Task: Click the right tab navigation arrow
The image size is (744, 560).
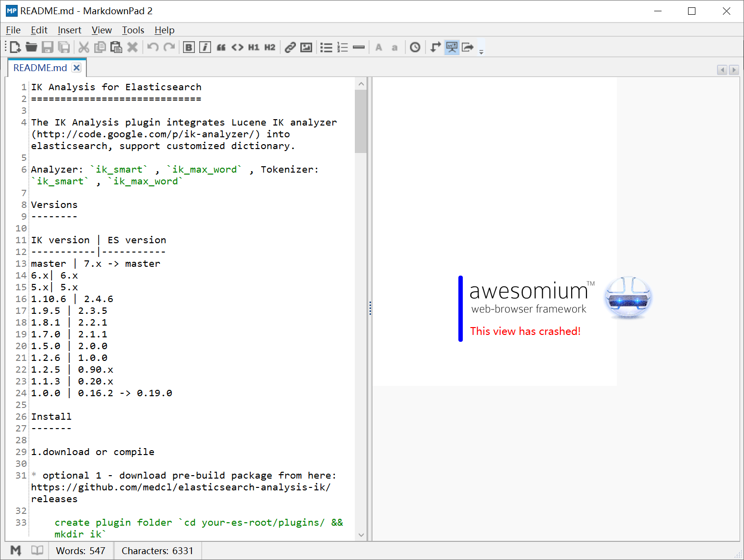Action: [734, 70]
